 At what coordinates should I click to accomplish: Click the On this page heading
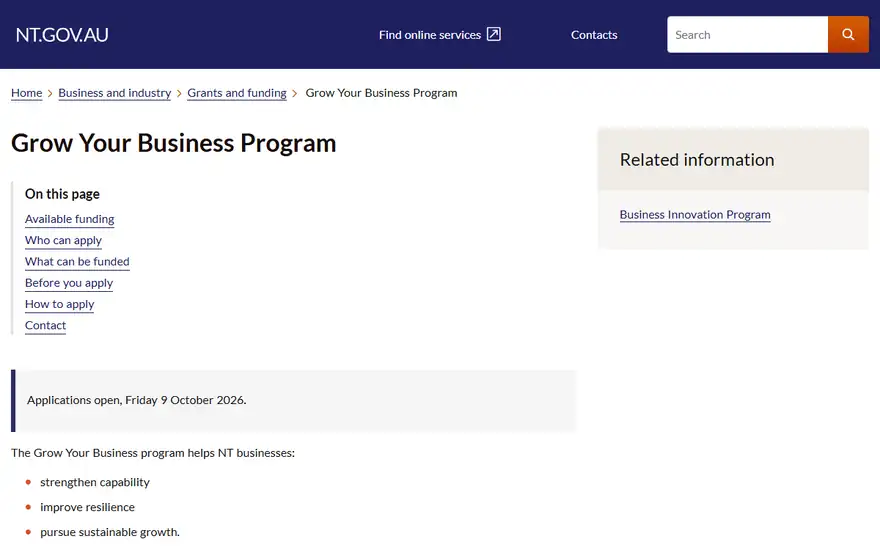62,194
